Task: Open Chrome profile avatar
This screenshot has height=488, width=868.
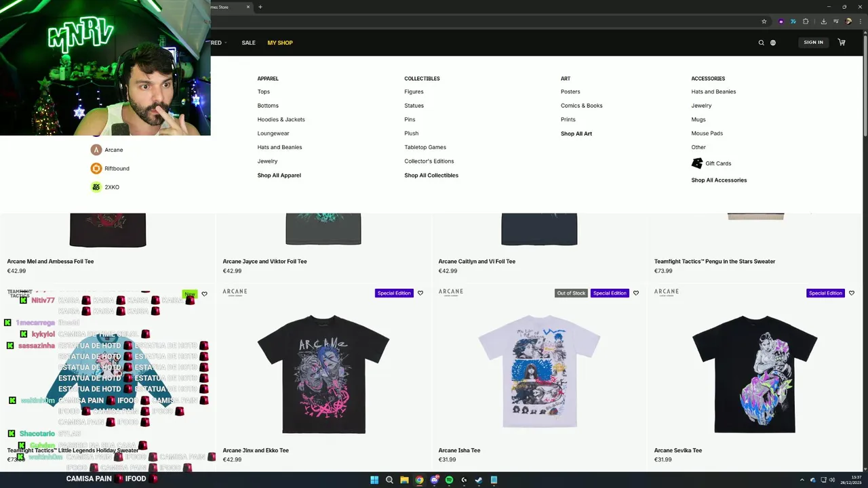Action: [848, 21]
